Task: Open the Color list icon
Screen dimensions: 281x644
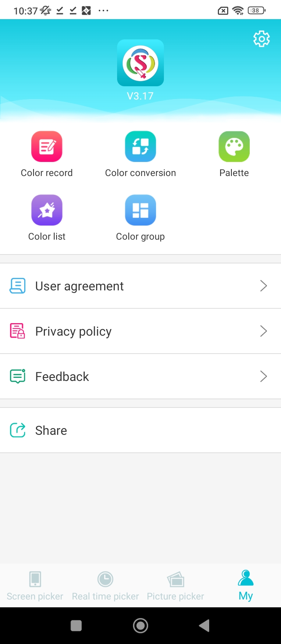Action: point(47,210)
